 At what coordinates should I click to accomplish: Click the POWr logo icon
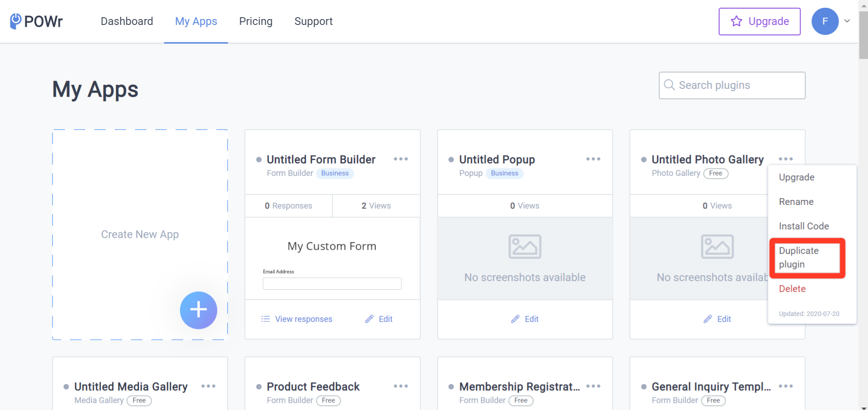point(16,21)
